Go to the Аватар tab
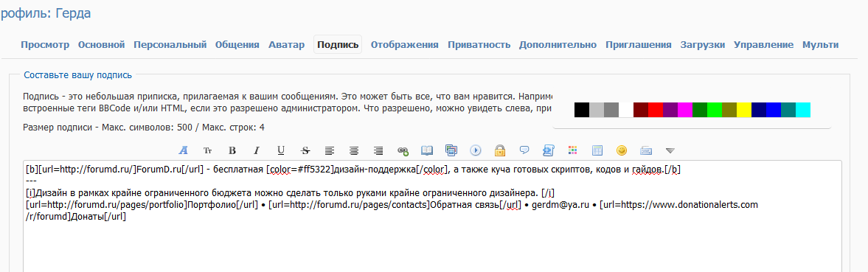The image size is (868, 272). 286,45
